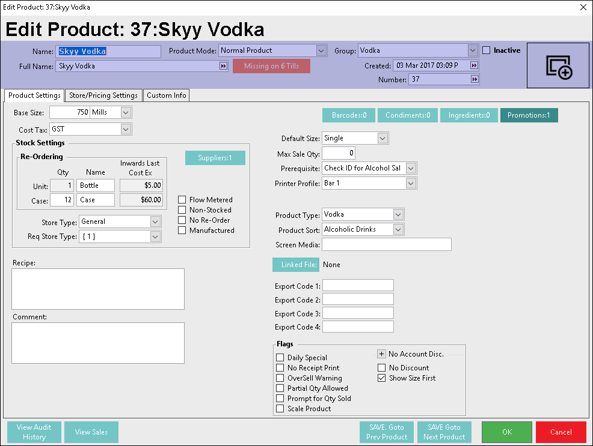Enable No Receipt Print flag

coord(280,367)
